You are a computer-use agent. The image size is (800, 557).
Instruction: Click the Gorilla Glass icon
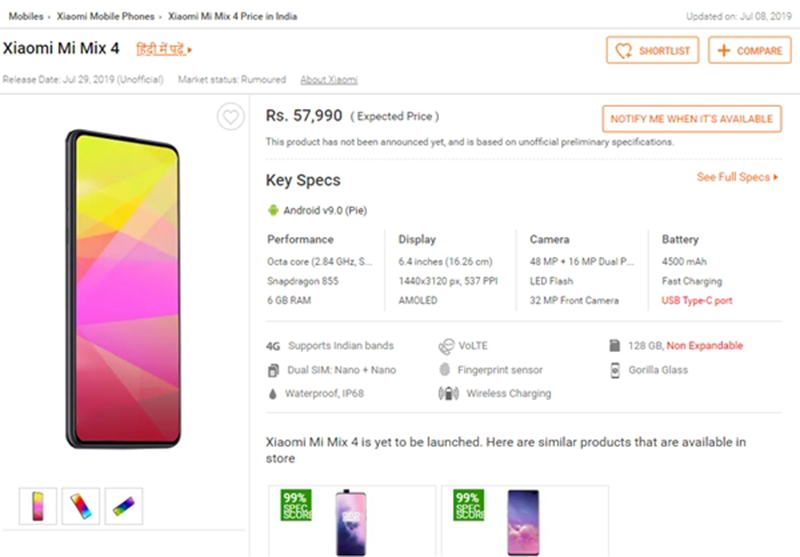(615, 370)
